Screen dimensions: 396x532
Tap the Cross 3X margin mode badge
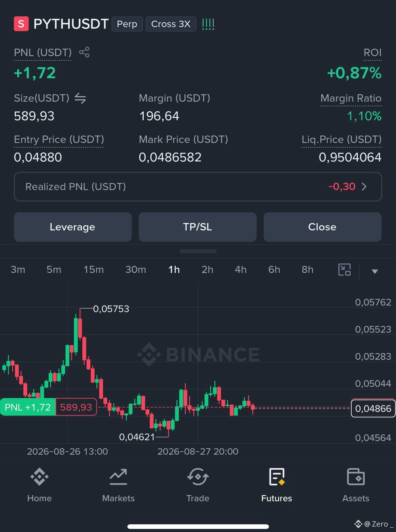pos(171,24)
